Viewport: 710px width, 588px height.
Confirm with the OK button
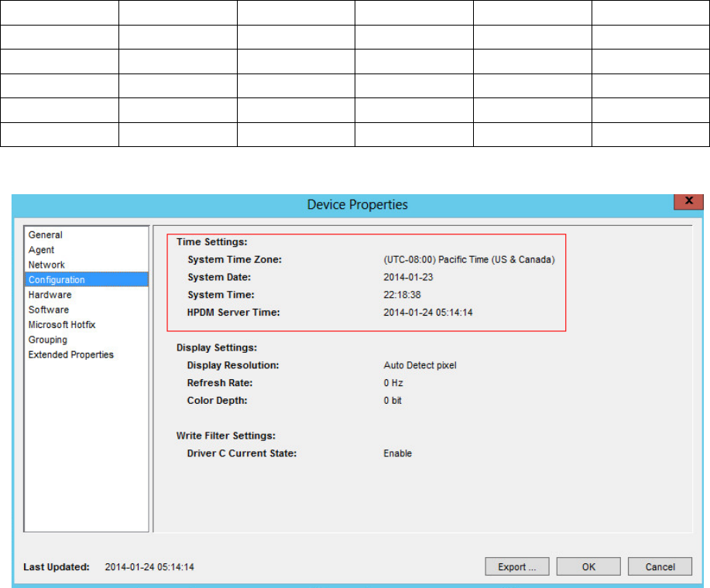pos(588,567)
